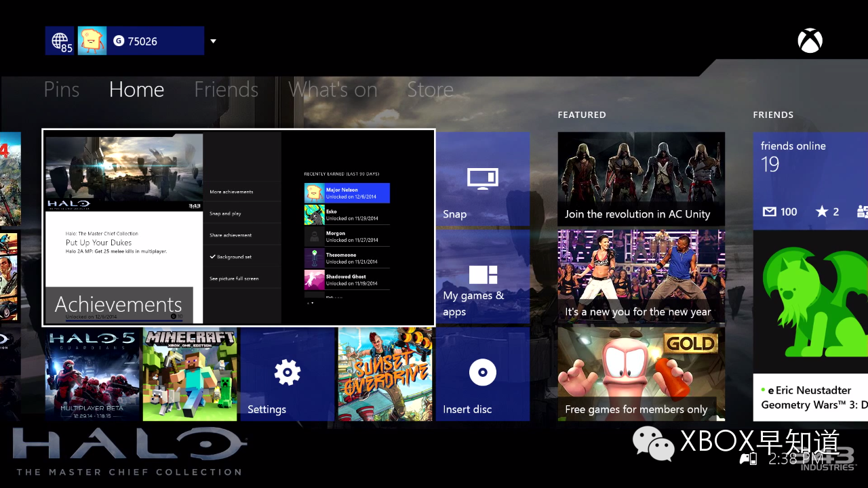Open the globe notifications icon
Viewport: 868px width, 488px height.
[x=60, y=41]
